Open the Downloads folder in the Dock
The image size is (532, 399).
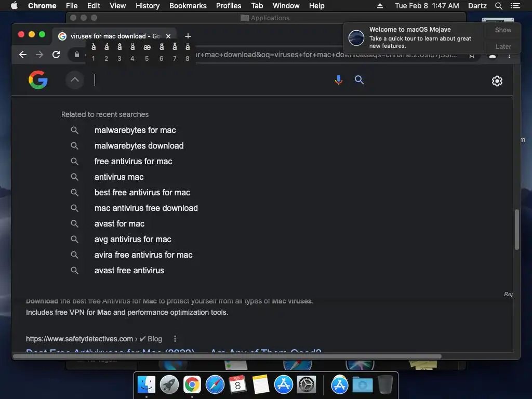[x=362, y=385]
